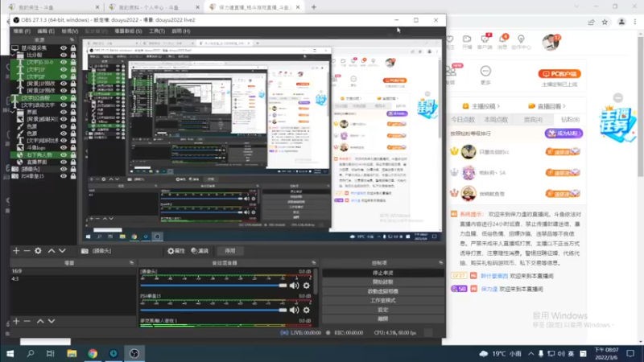Image resolution: width=644 pixels, height=362 pixels.
Task: Bookmark the page with the star icon
Action: [605, 23]
